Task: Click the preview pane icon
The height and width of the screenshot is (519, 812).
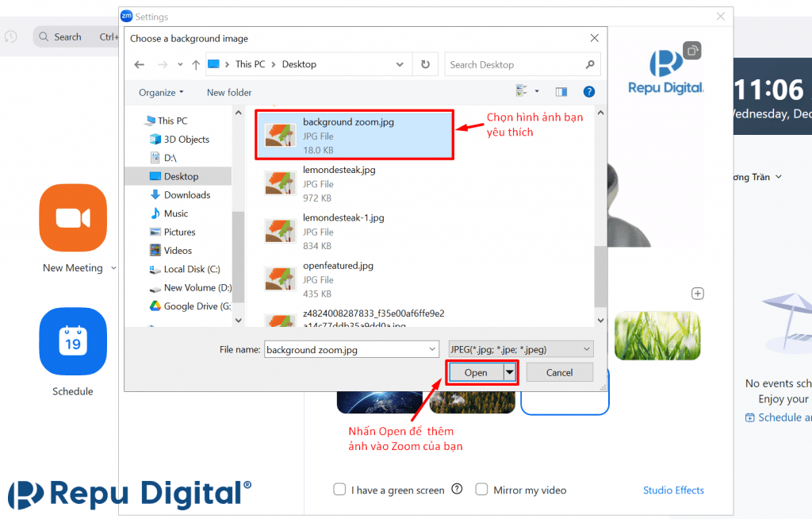Action: 561,91
